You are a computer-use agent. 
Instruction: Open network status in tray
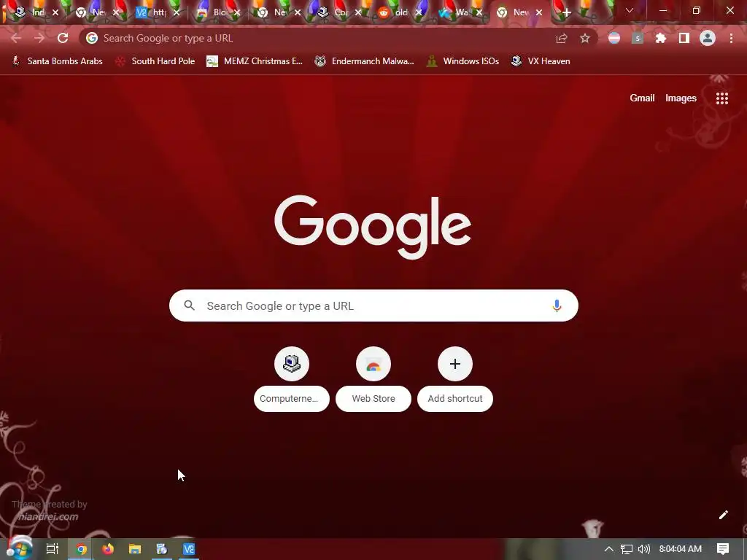627,549
